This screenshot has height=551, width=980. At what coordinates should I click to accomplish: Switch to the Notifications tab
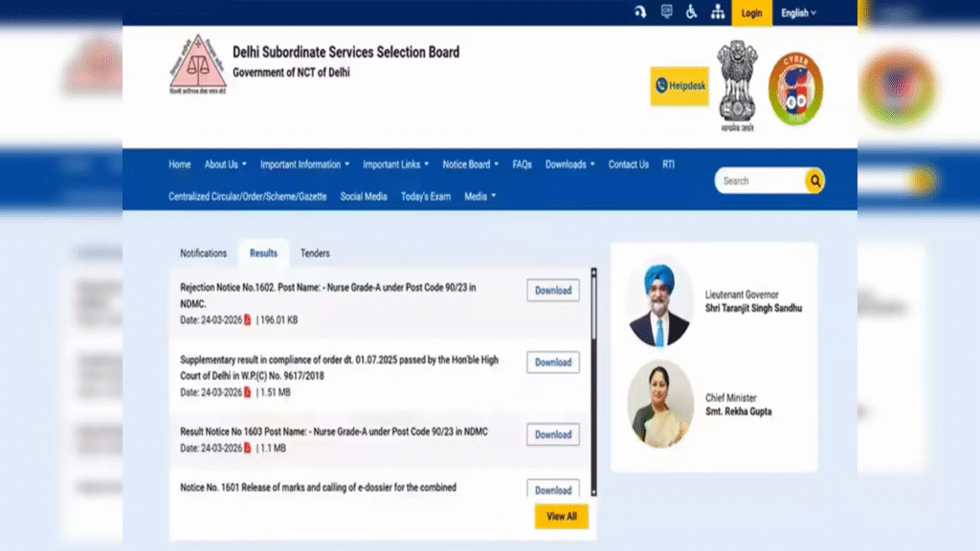coord(203,253)
